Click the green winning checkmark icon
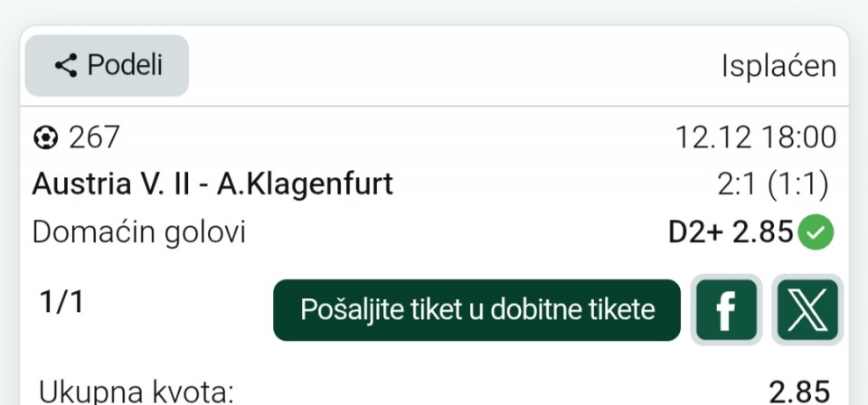Viewport: 868px width, 405px height. coord(817,233)
